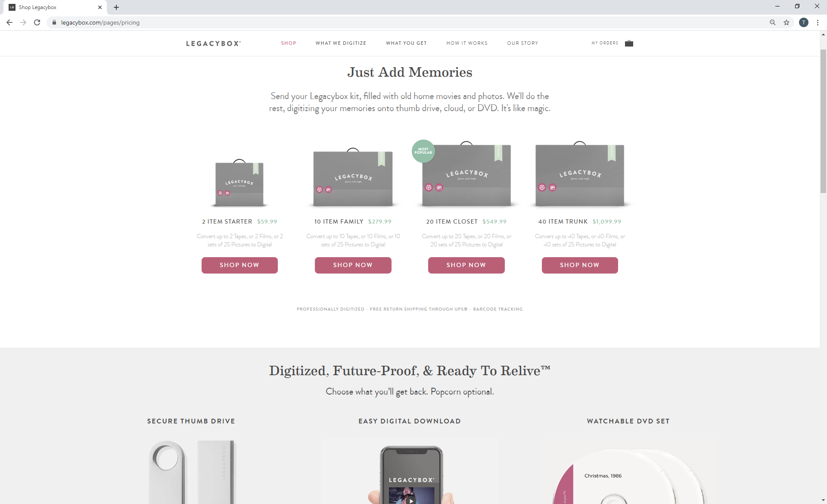Open a new browser tab
Image resolution: width=827 pixels, height=504 pixels.
tap(116, 7)
